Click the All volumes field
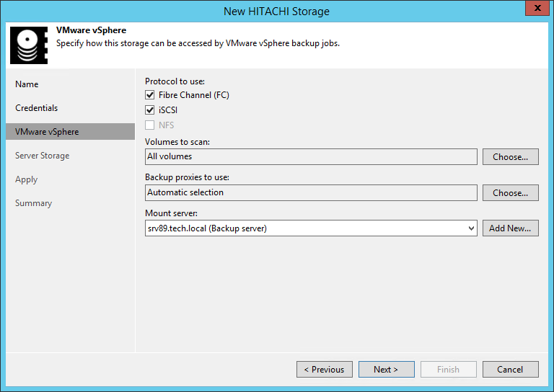 click(311, 156)
